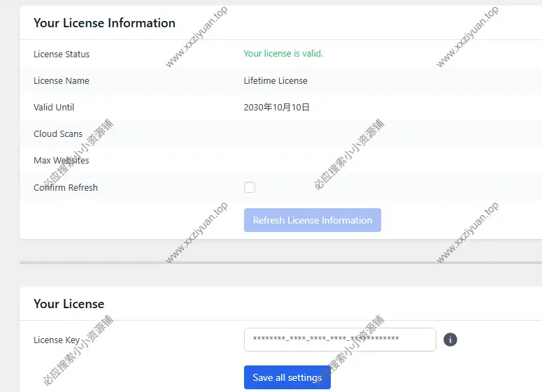Viewport: 542px width, 392px height.
Task: Click the info icon beside License Key
Action: point(450,340)
